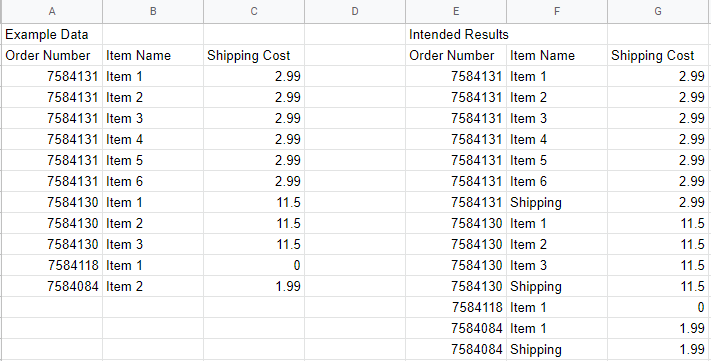Click the 0 shipping cost in column C
Image resolution: width=711 pixels, height=361 pixels.
[254, 265]
